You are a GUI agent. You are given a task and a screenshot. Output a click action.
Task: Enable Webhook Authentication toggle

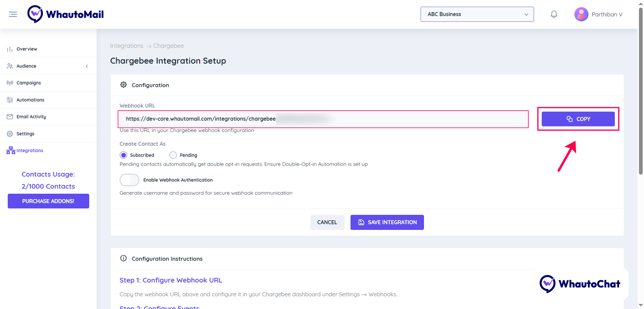129,180
